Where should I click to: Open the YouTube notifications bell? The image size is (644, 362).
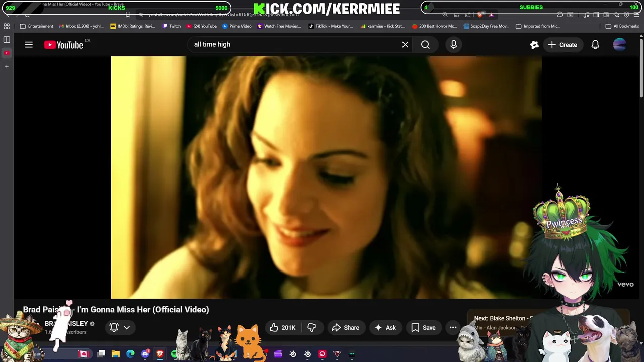tap(595, 45)
